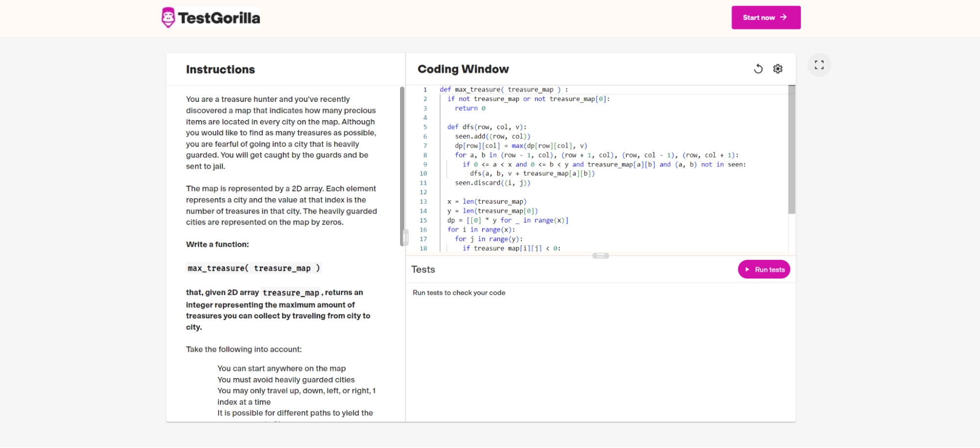Click code line 'def dfs(row, col, v):'
The width and height of the screenshot is (980, 448).
point(487,127)
